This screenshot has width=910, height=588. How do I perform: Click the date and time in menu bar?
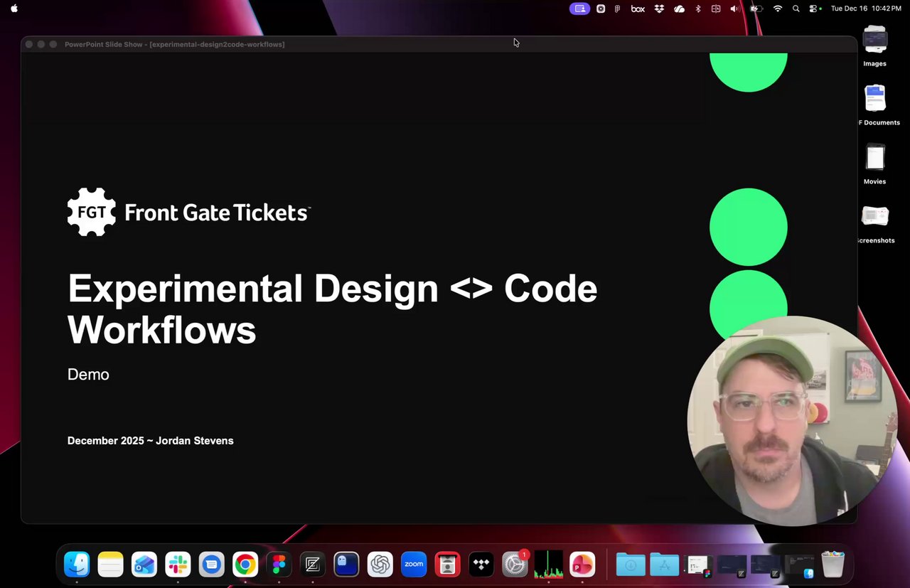[866, 9]
